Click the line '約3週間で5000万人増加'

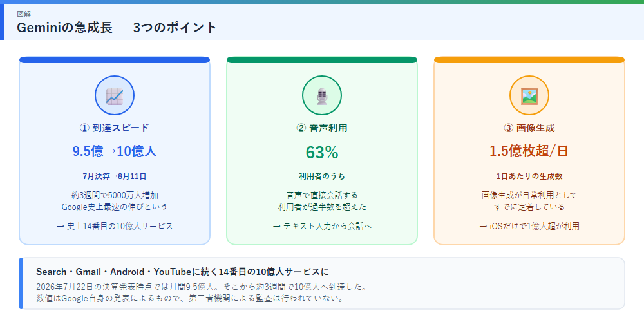click(115, 195)
